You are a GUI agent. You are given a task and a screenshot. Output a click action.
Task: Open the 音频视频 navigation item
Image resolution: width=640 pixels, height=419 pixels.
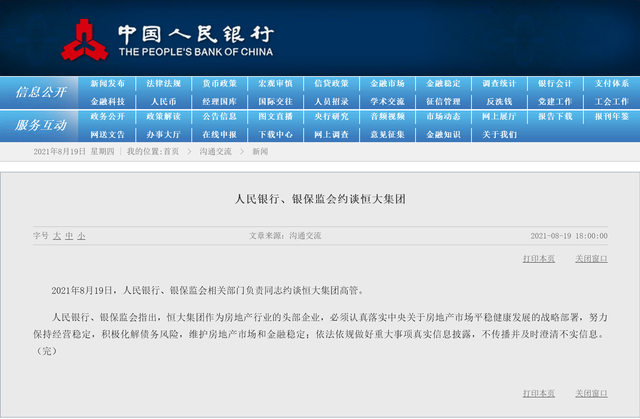coord(387,117)
